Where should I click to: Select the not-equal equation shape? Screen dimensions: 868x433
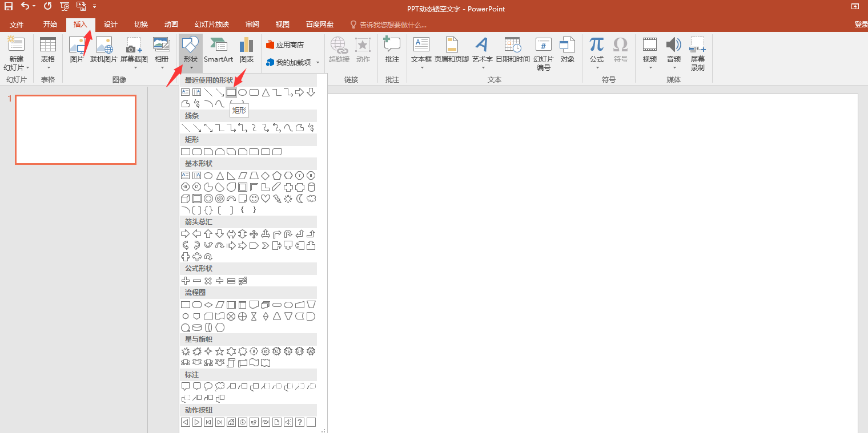tap(243, 281)
